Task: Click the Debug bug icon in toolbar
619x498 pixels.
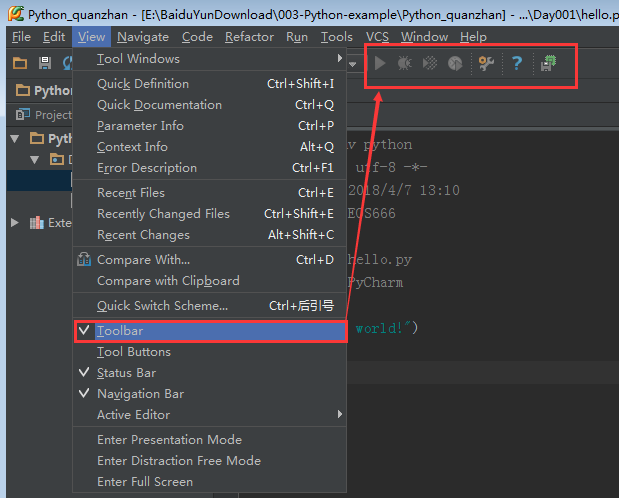Action: pos(405,63)
